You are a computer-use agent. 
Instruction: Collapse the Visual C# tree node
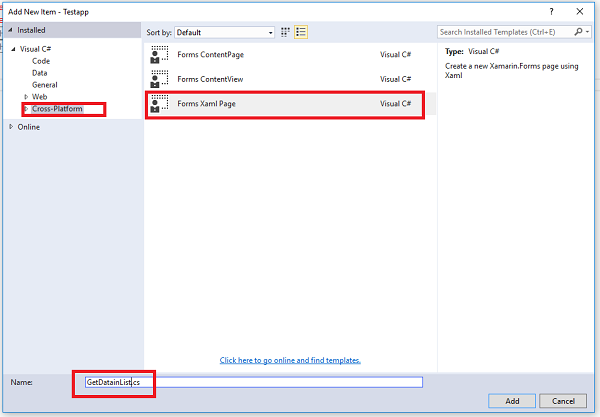tap(13, 49)
